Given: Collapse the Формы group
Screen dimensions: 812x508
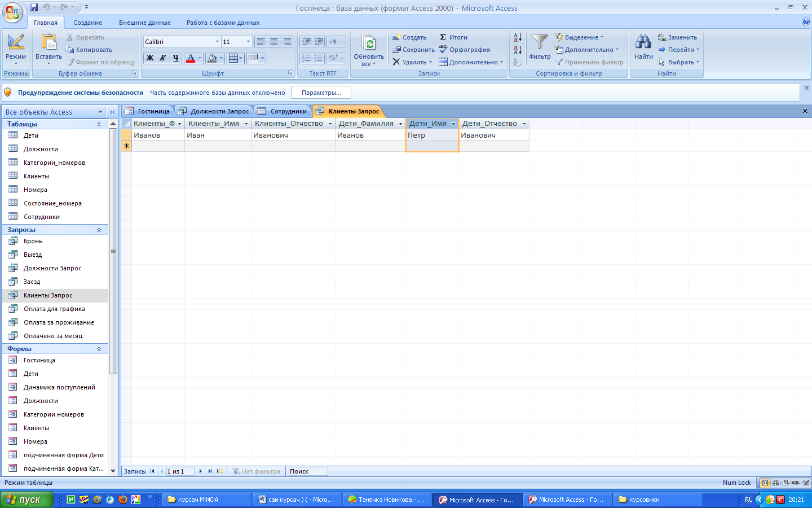Looking at the screenshot, I should click(99, 349).
